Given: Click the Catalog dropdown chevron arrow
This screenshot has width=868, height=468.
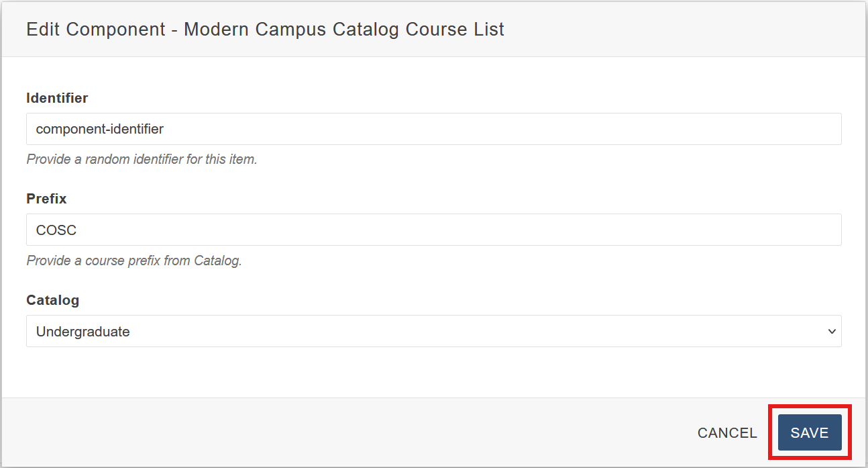Looking at the screenshot, I should point(832,331).
